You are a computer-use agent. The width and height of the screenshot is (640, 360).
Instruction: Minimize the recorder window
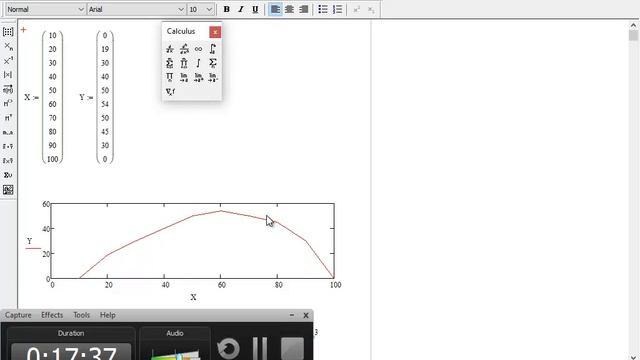pyautogui.click(x=292, y=315)
